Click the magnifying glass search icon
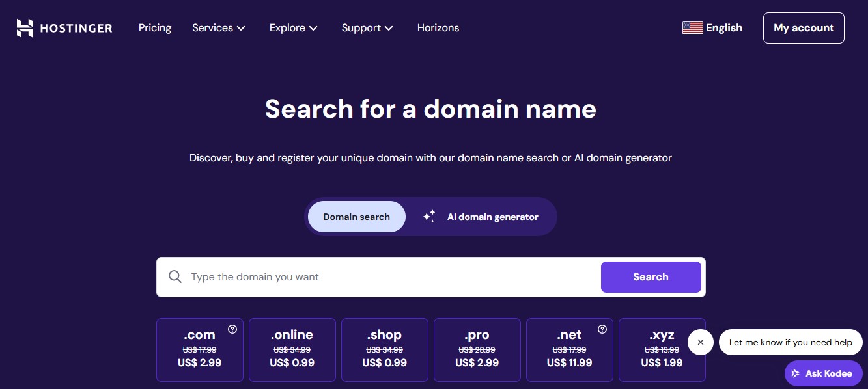This screenshot has height=389, width=868. click(175, 276)
